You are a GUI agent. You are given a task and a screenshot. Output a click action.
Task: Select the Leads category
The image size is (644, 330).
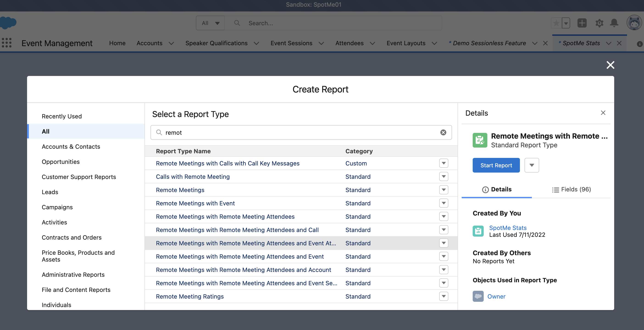click(x=86, y=192)
